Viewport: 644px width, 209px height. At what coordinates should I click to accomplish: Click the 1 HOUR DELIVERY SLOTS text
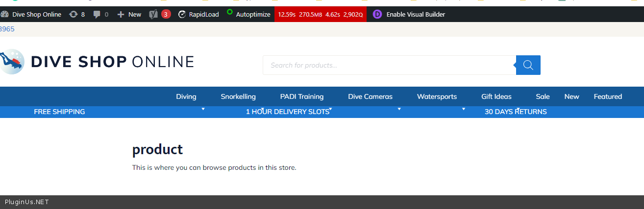(x=288, y=112)
